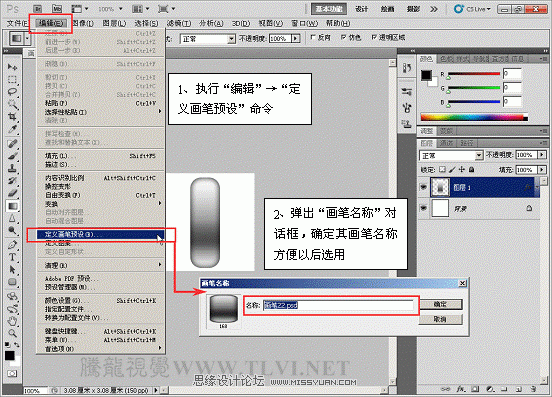
Task: Toggle Quick Mask mode icon
Action: click(12, 373)
